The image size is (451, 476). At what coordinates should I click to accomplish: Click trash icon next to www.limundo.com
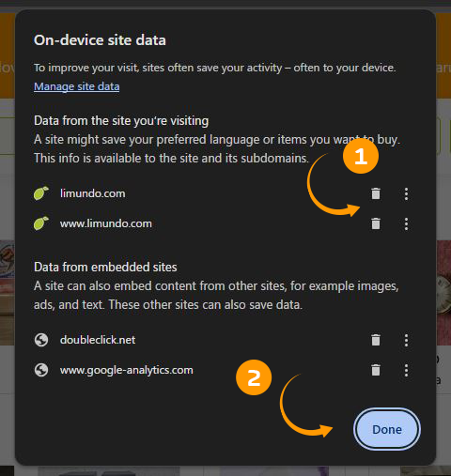pos(376,223)
